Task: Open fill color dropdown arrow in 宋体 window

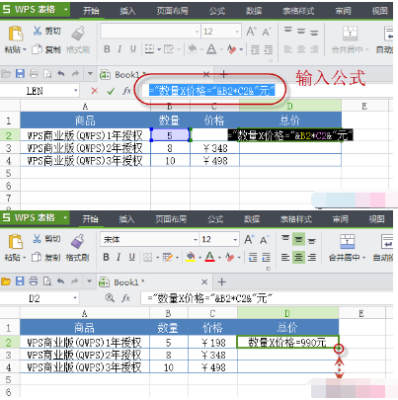Action: pos(200,257)
